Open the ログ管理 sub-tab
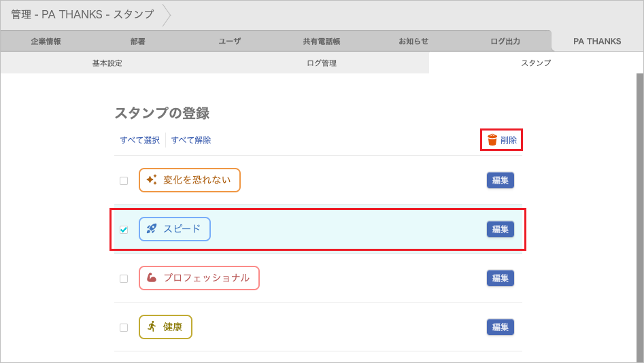The height and width of the screenshot is (363, 644). click(x=322, y=63)
